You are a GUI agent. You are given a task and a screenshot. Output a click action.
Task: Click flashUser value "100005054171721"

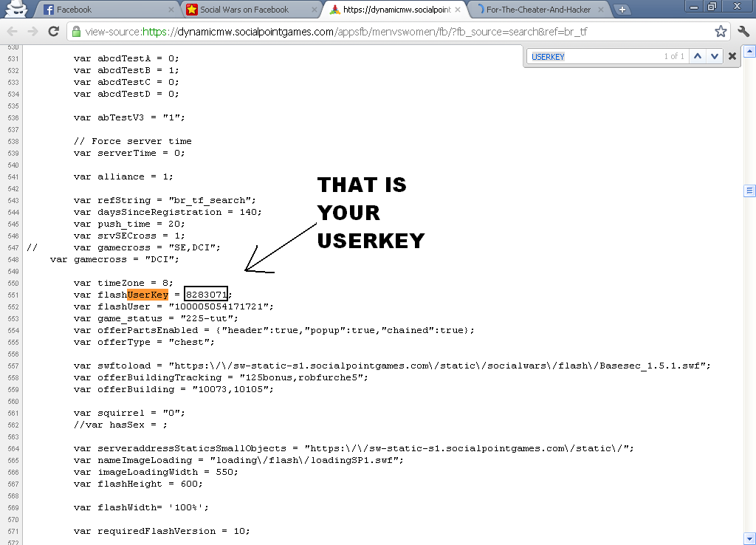[221, 306]
